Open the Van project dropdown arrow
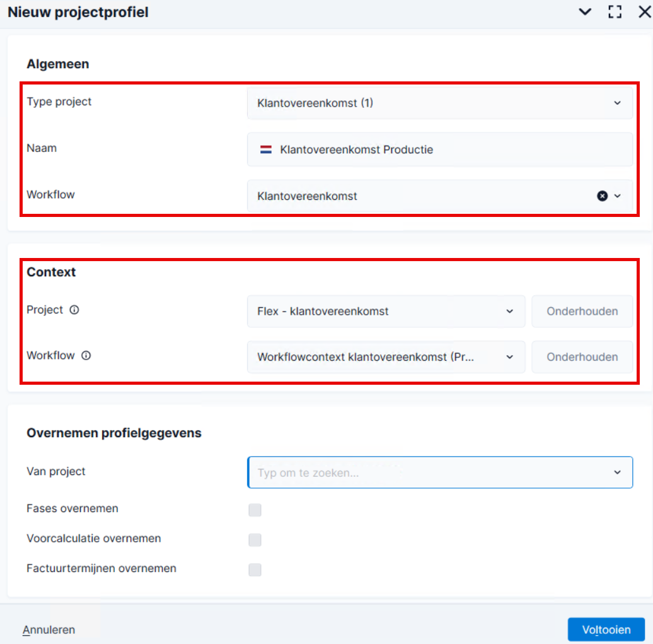Image resolution: width=653 pixels, height=644 pixels. [x=617, y=472]
